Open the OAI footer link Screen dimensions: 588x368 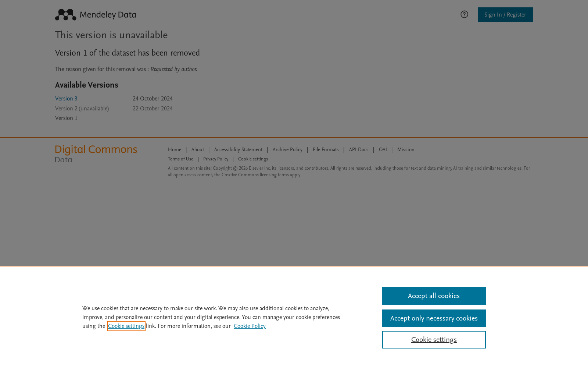tap(383, 149)
